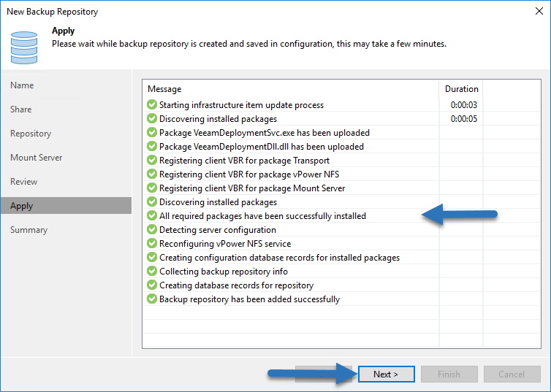Click duration value 0:00:05

click(464, 118)
